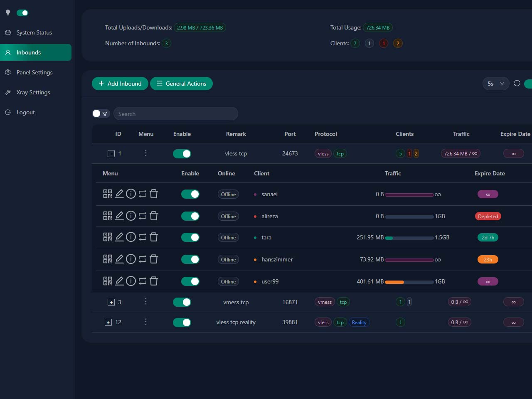Delete client tara with trash icon
This screenshot has width=532, height=399.
click(x=154, y=237)
